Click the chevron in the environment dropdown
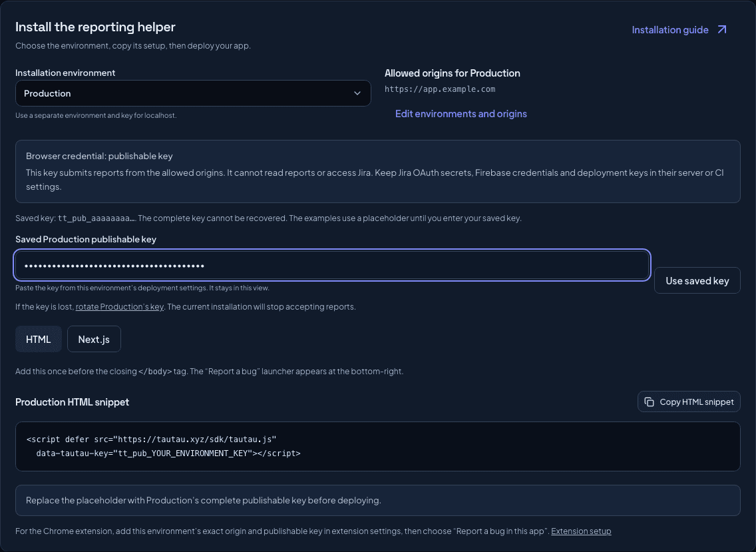The height and width of the screenshot is (552, 756). (x=357, y=93)
